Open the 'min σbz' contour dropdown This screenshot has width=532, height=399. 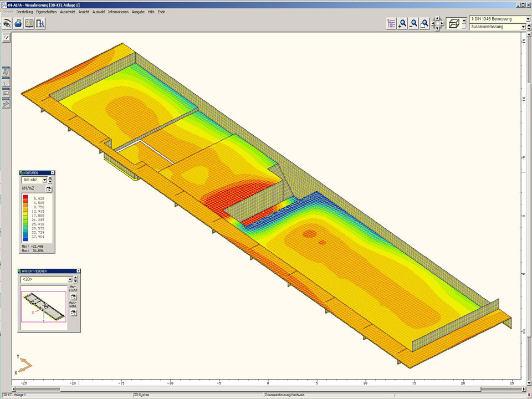click(x=44, y=180)
